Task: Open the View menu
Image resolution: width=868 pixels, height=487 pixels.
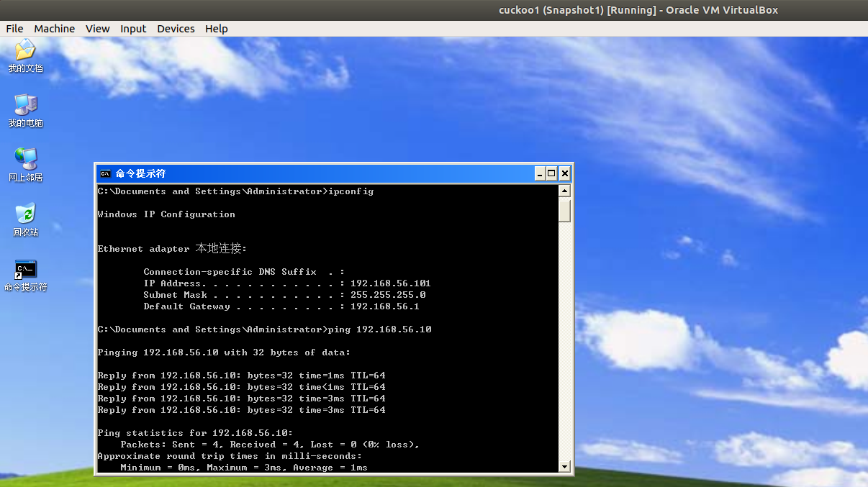Action: tap(97, 29)
